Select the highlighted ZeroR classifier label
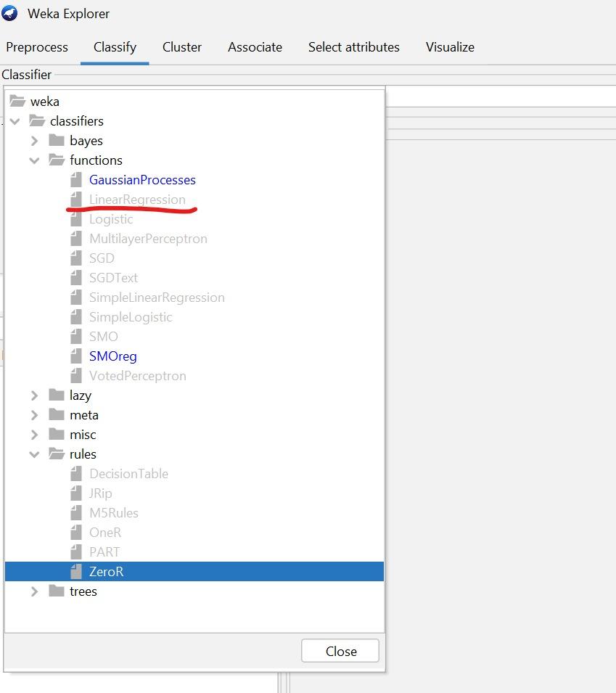Viewport: 616px width, 693px height. (107, 572)
